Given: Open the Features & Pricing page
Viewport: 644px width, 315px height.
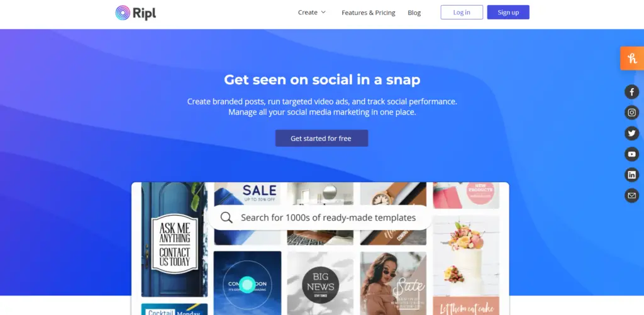Looking at the screenshot, I should coord(369,13).
